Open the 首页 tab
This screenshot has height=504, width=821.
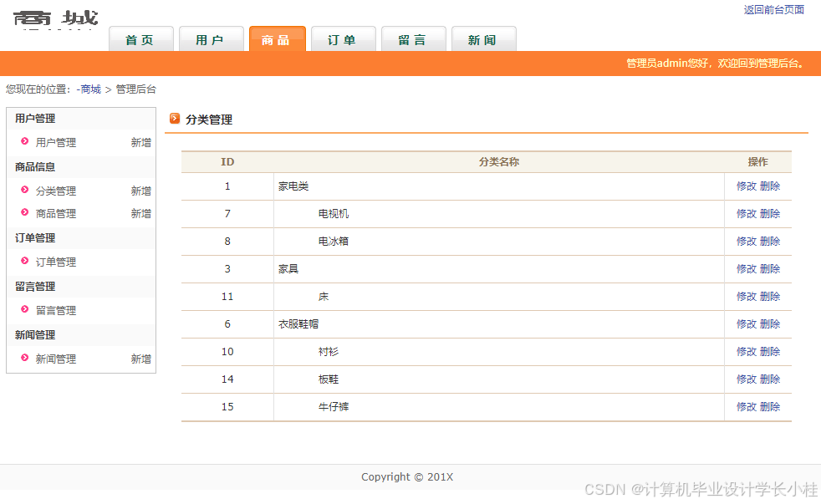(140, 39)
